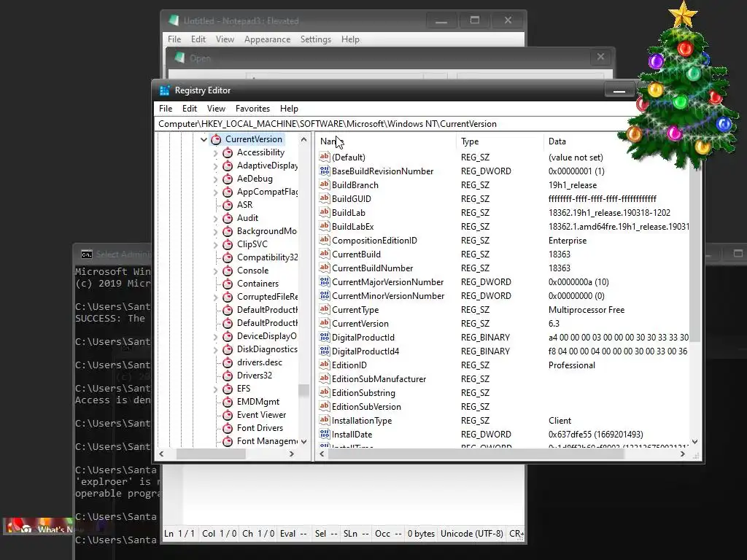Click the tree pane scroll up arrow

coord(304,139)
